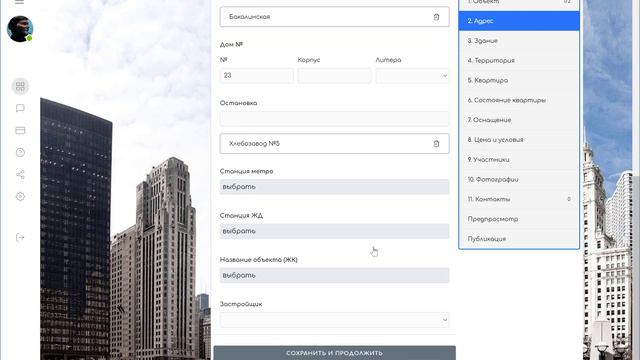The image size is (640, 360).
Task: Go to step 6. Состояние квартиры
Action: click(x=519, y=100)
